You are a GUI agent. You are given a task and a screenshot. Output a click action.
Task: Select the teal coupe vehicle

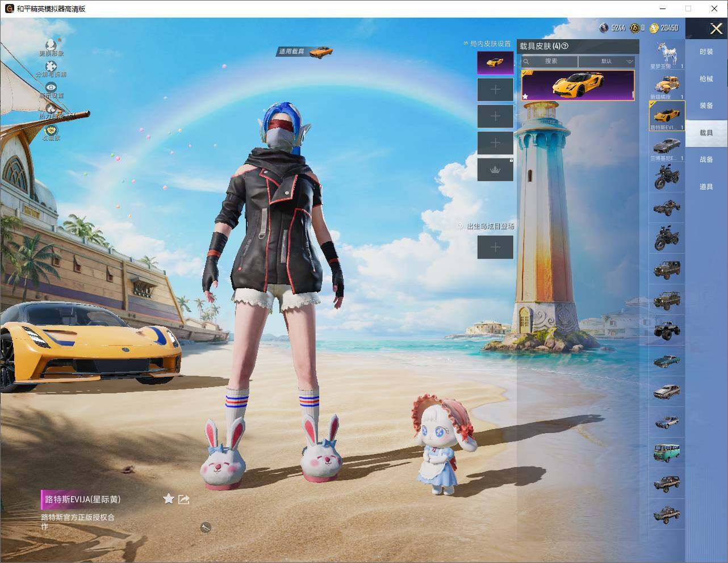click(x=667, y=360)
